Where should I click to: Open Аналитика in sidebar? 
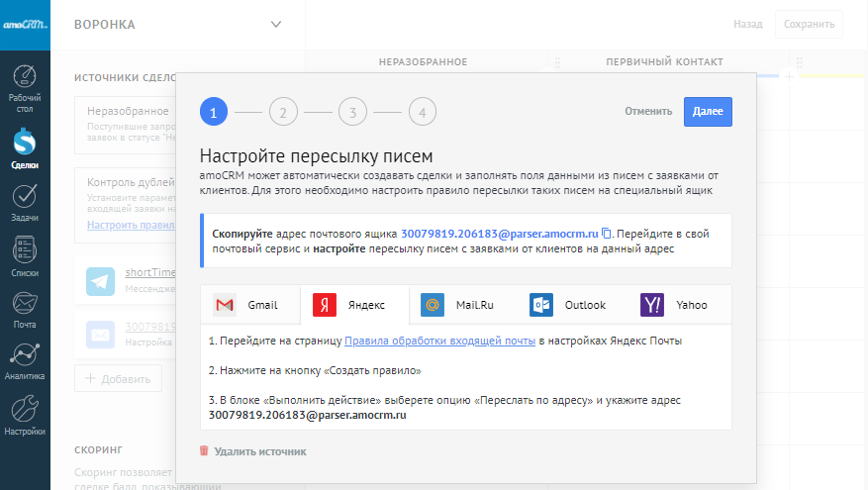click(x=25, y=361)
